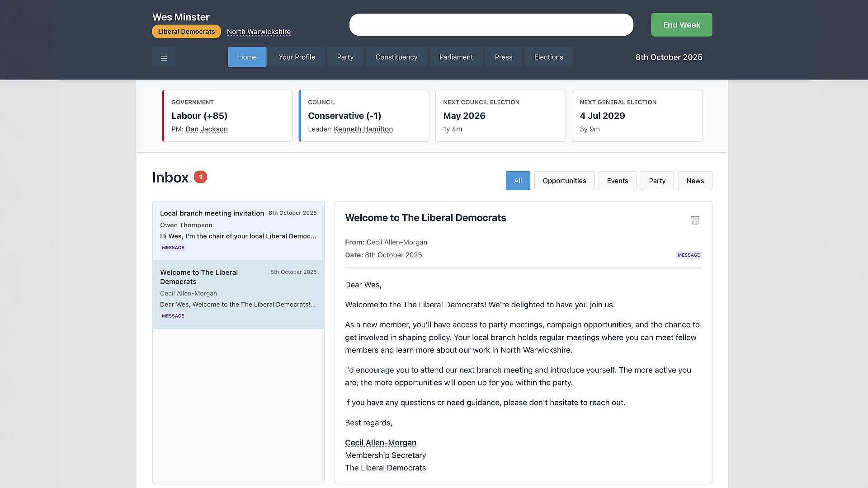
Task: Open the hamburger menu icon
Action: pyautogui.click(x=164, y=57)
